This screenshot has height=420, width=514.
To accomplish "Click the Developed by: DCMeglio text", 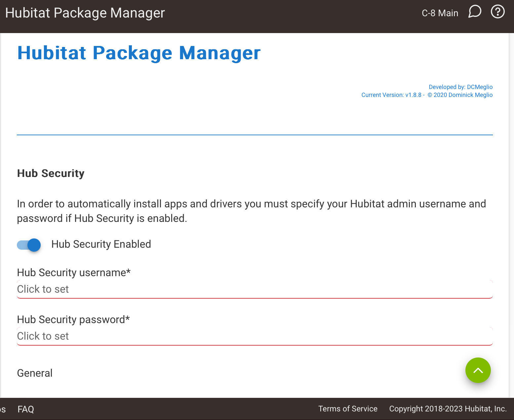I will point(460,87).
